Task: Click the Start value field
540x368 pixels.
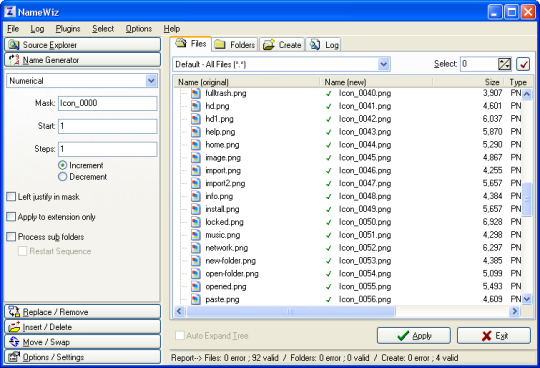Action: pyautogui.click(x=107, y=126)
